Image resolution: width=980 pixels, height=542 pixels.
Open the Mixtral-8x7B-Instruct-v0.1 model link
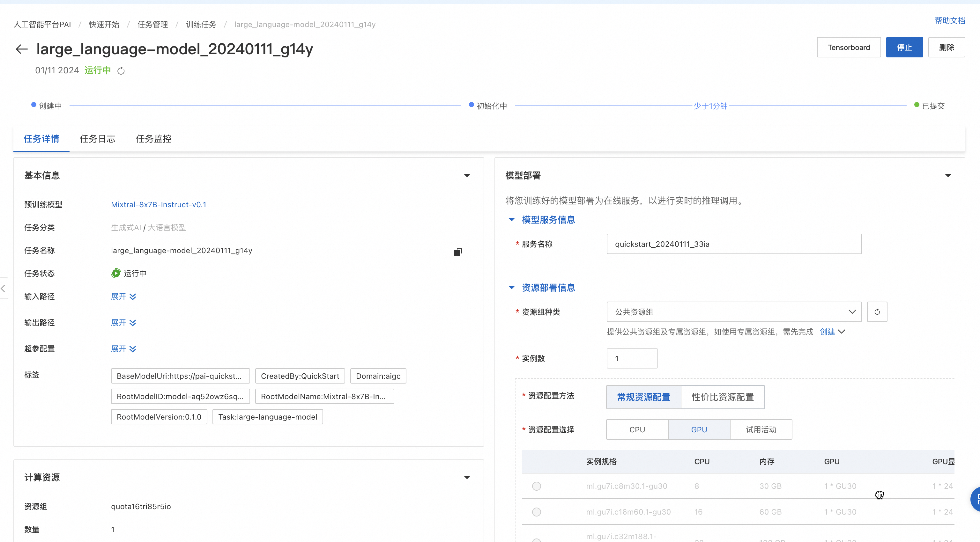pos(159,204)
